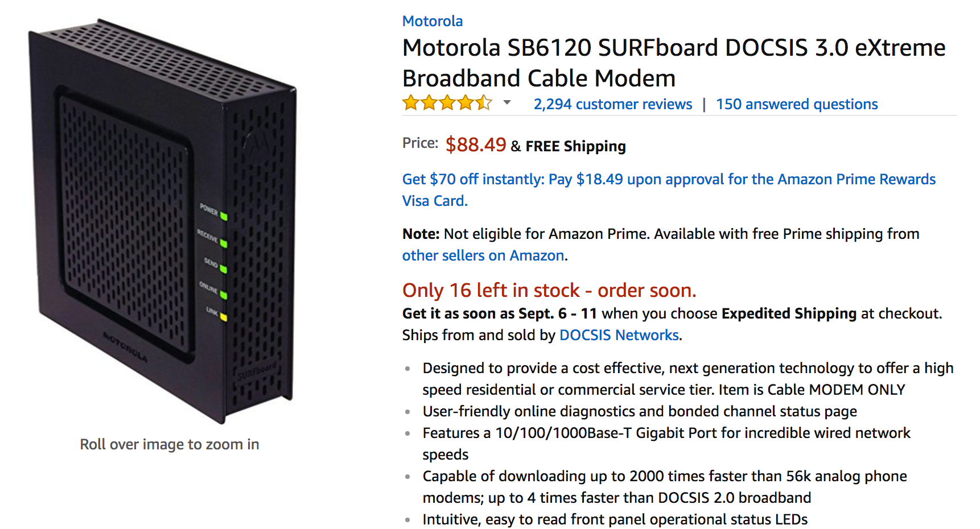Click the third star of the rating
This screenshot has width=980, height=529.
pyautogui.click(x=448, y=104)
